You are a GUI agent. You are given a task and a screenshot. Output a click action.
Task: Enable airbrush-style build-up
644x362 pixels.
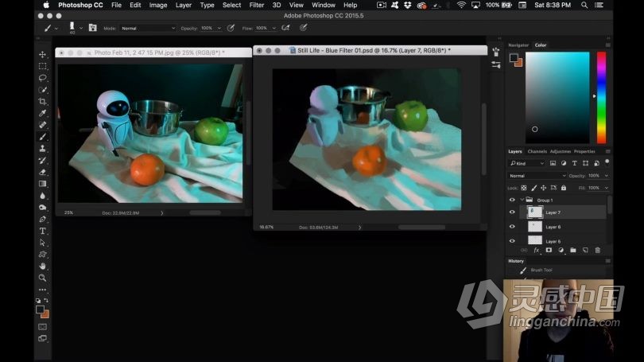point(285,28)
